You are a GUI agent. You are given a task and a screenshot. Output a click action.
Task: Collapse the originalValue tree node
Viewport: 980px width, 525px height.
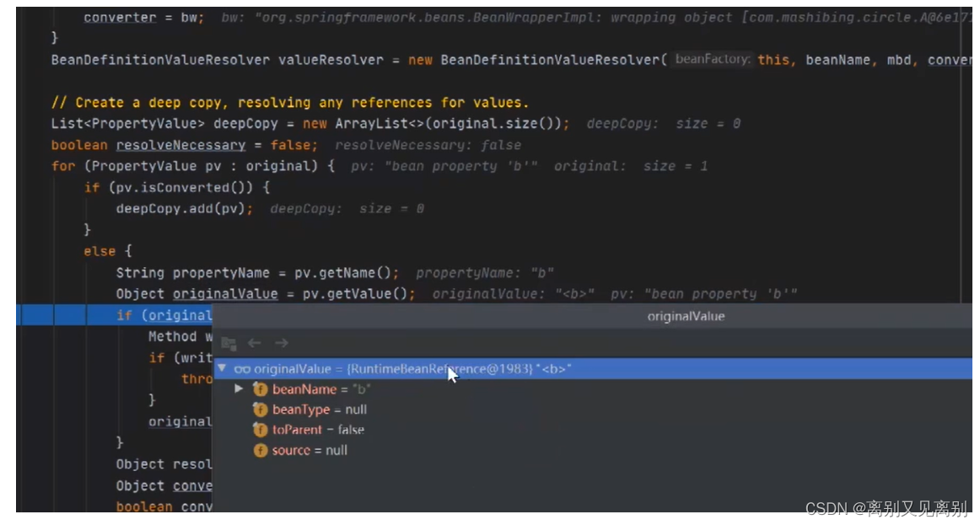pos(222,368)
